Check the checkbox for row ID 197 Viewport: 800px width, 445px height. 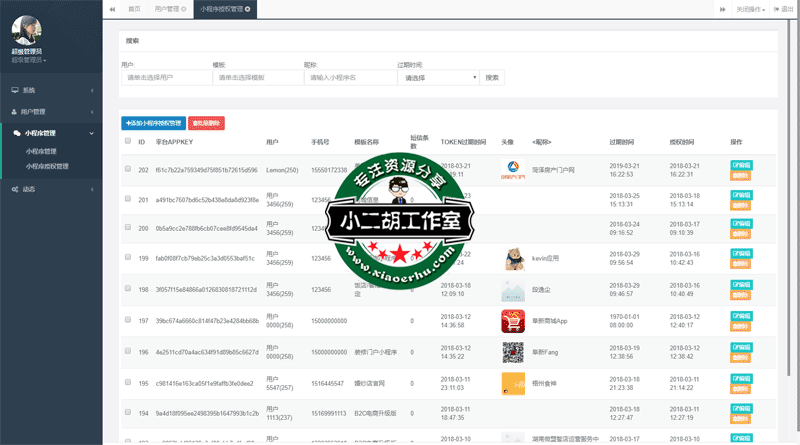click(128, 321)
